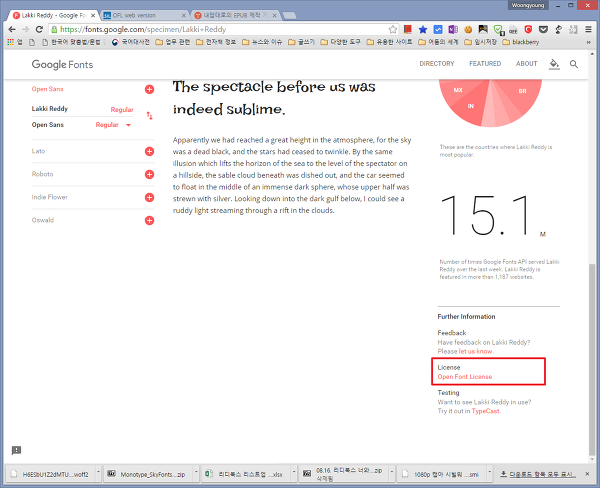Screen dimensions: 600x488
Task: Click the green shield extension icon
Action: [x=498, y=29]
